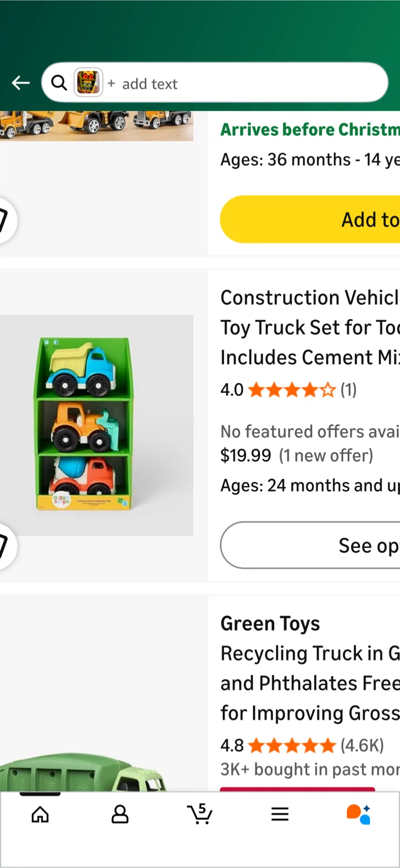Open the yellow construction trucks image
400x868 pixels.
coord(96,125)
